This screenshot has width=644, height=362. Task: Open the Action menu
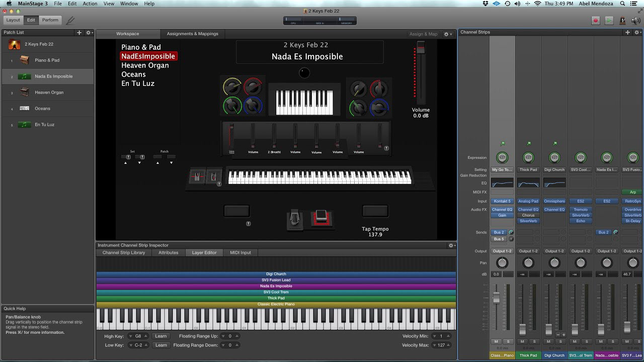(x=90, y=4)
